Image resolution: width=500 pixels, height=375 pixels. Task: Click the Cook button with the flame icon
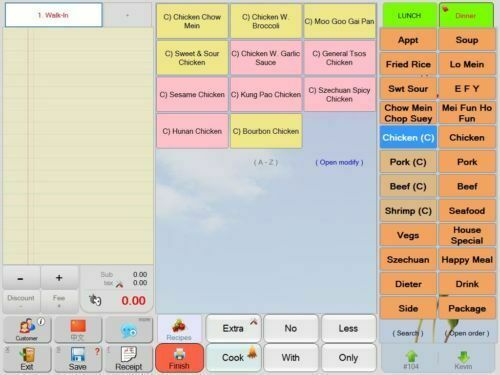pos(233,358)
